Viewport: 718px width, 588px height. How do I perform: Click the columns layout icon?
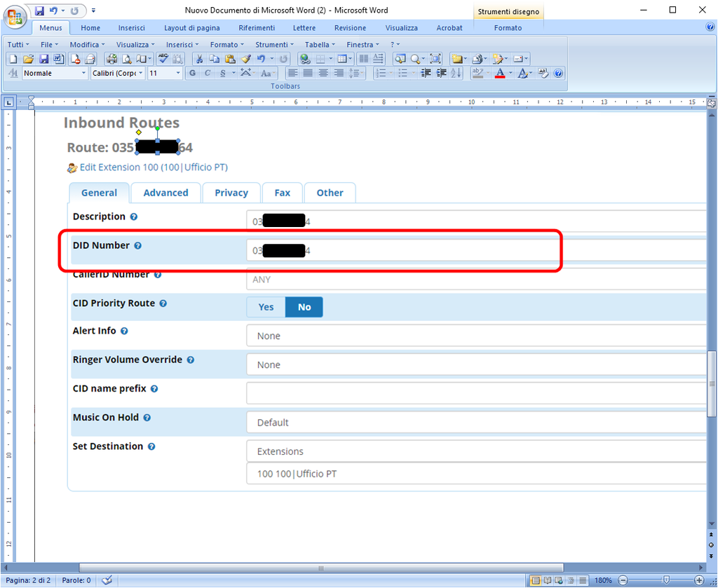(363, 59)
